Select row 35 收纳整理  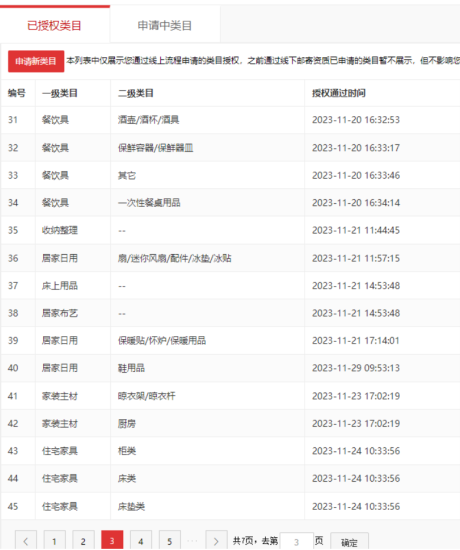tap(230, 230)
